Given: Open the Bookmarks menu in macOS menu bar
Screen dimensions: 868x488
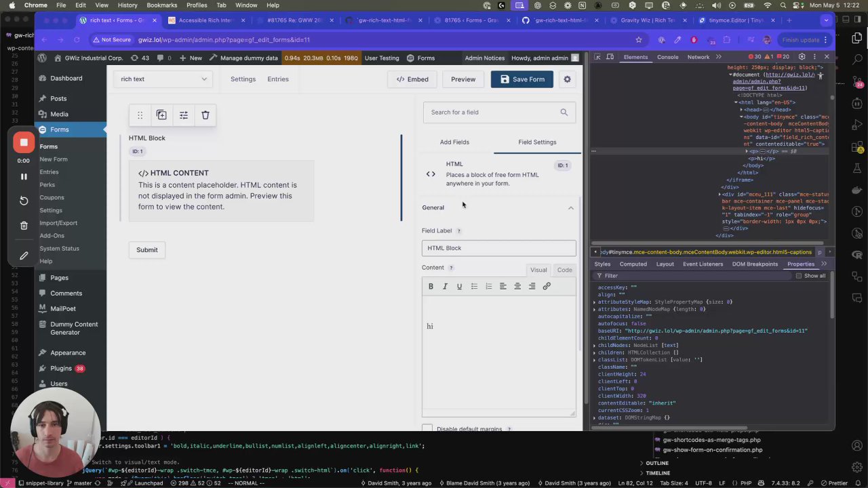Looking at the screenshot, I should click(162, 5).
